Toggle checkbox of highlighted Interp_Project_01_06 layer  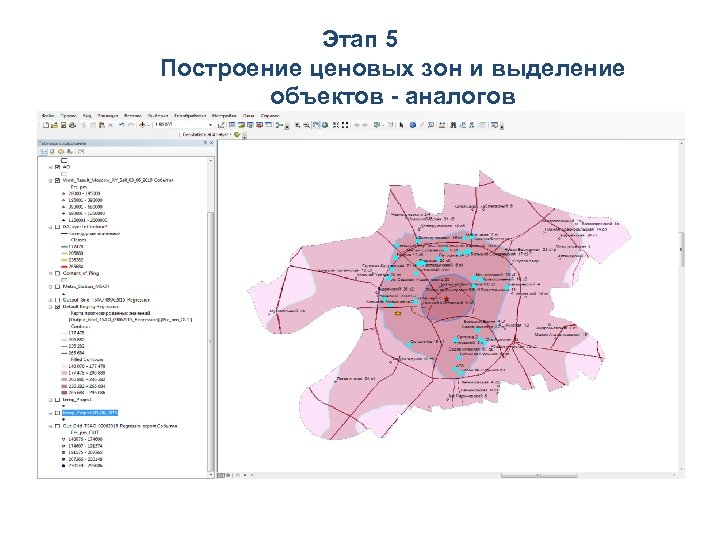[57, 413]
